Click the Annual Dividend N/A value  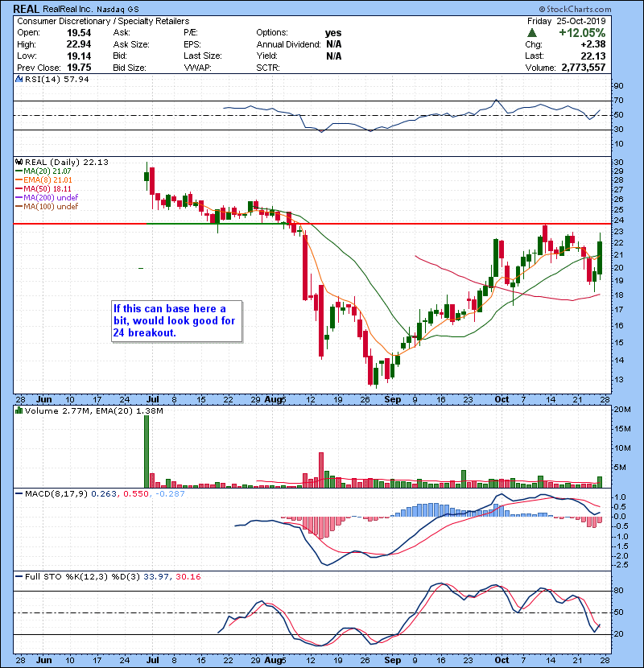(334, 44)
